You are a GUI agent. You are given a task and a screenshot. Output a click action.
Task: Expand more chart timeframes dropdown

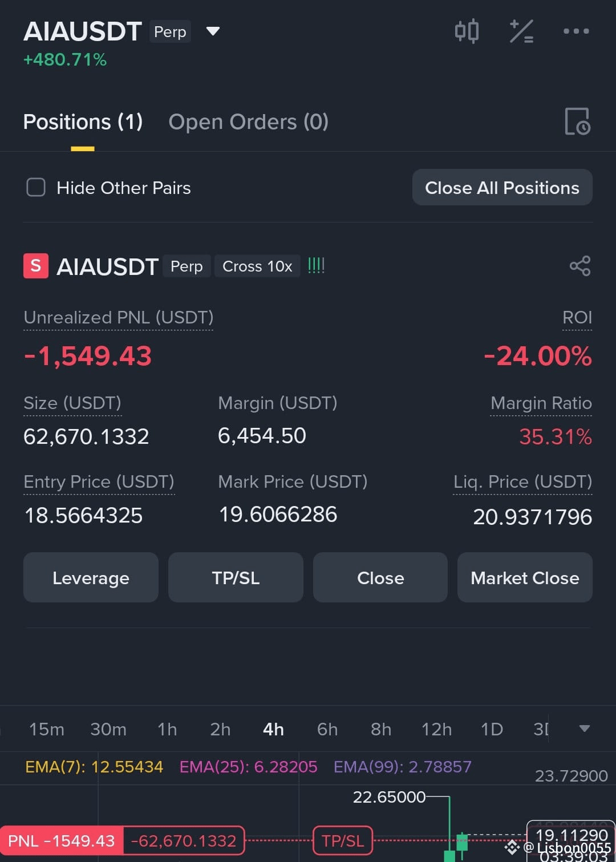tap(584, 729)
